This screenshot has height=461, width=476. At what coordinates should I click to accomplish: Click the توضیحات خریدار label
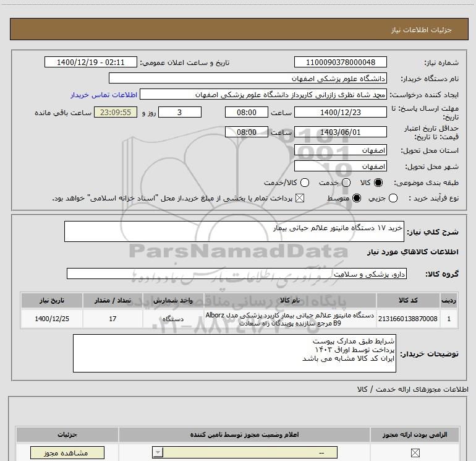[x=429, y=354]
